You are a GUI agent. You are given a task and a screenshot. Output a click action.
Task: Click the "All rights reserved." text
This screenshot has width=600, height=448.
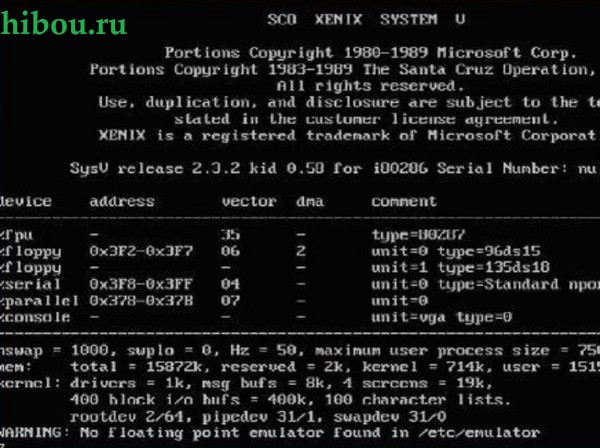click(x=370, y=86)
